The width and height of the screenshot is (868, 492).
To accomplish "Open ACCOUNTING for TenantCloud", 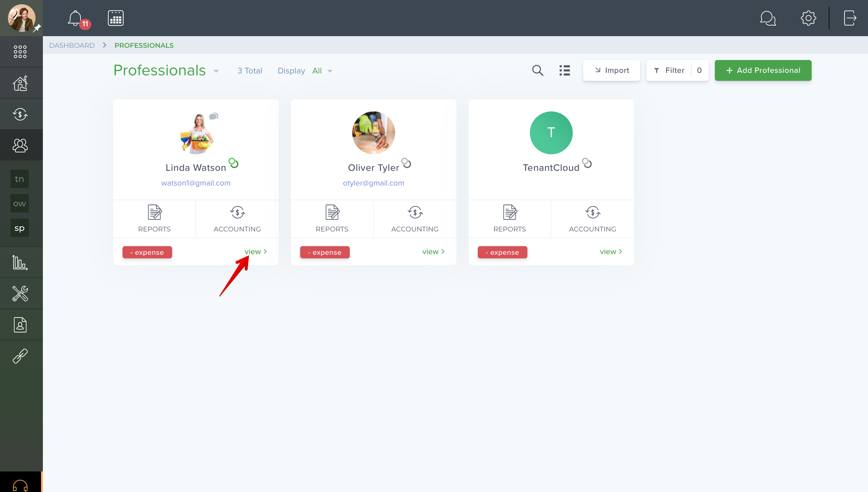I will 593,219.
